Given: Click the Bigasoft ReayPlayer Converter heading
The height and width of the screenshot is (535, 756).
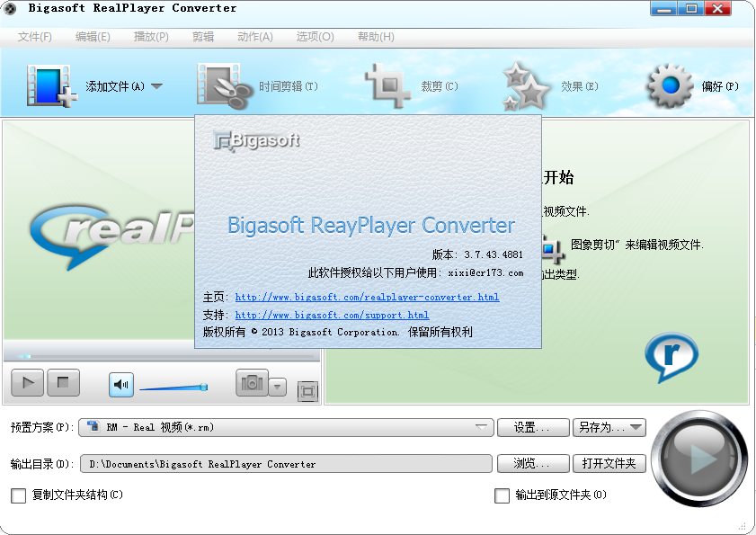Looking at the screenshot, I should [x=371, y=226].
